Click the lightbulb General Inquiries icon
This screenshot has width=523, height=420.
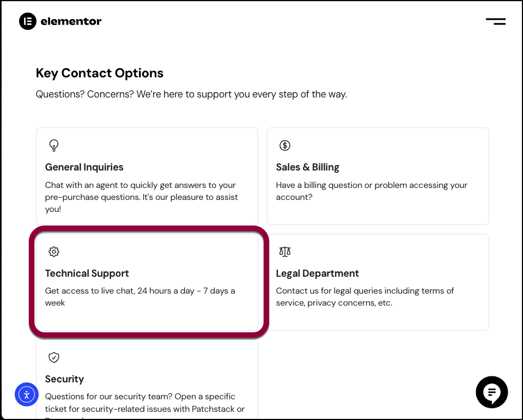54,145
